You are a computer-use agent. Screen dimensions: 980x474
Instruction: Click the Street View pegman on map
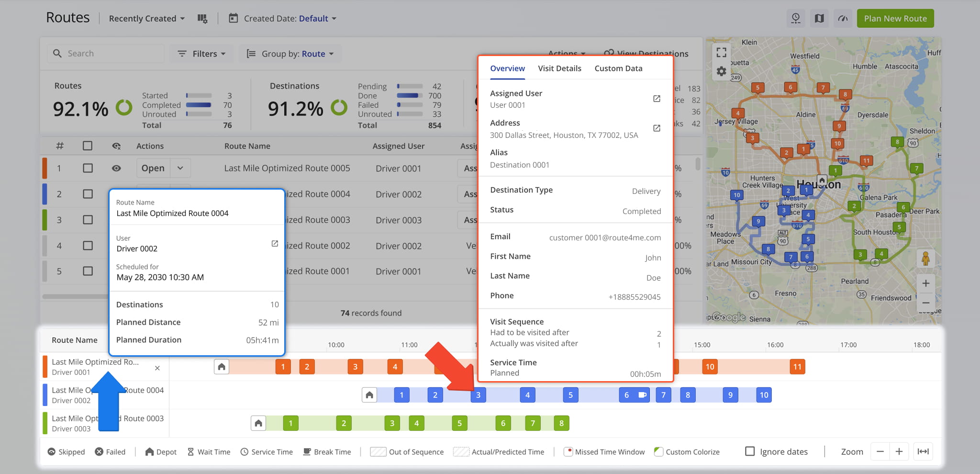pyautogui.click(x=925, y=259)
